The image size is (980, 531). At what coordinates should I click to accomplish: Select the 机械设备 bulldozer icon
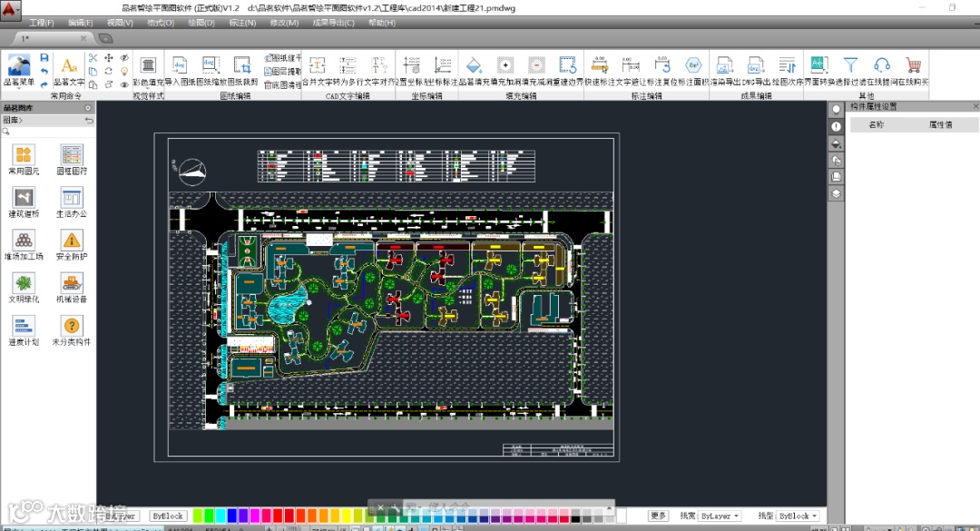[71, 283]
